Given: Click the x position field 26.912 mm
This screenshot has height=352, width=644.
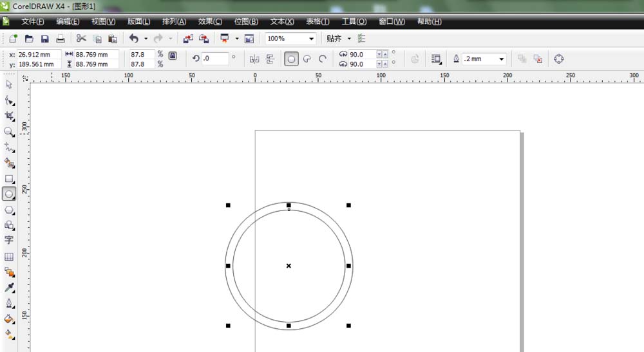Looking at the screenshot, I should (x=39, y=54).
